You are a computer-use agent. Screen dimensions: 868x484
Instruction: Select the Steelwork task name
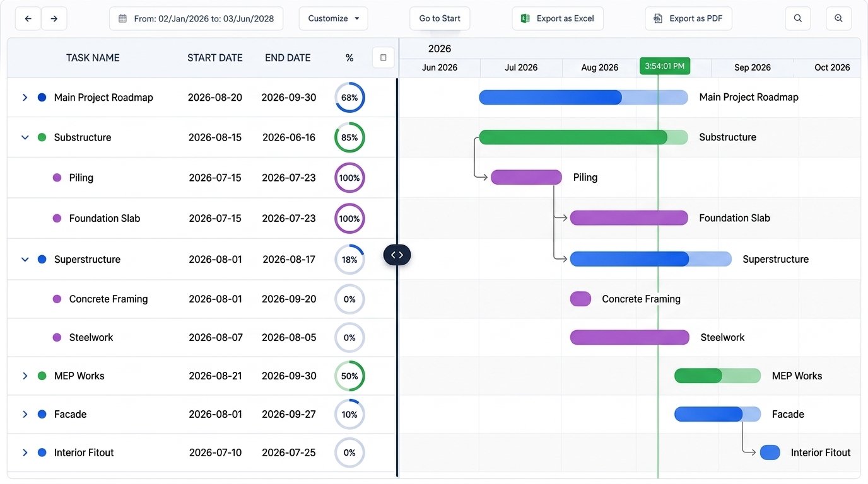point(91,338)
